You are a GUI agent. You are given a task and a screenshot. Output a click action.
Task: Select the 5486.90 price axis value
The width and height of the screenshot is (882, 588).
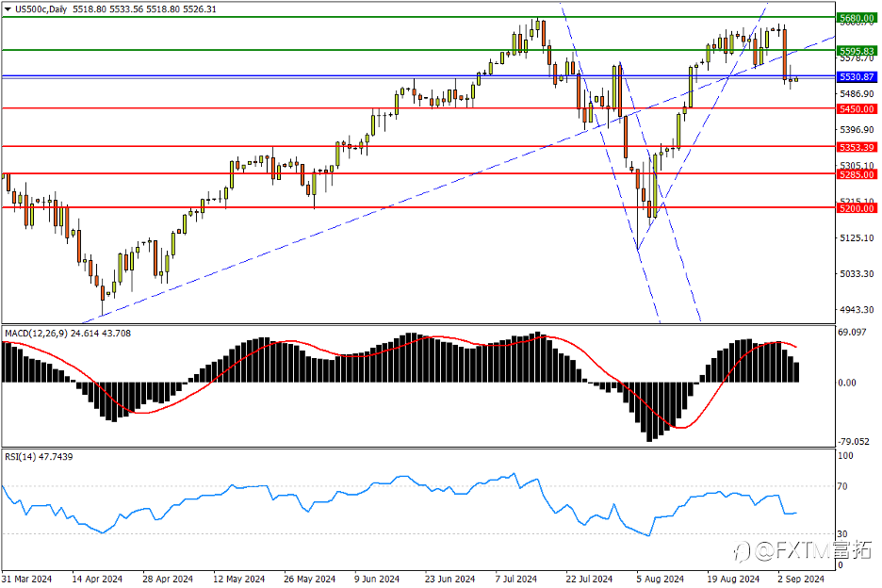coord(857,93)
